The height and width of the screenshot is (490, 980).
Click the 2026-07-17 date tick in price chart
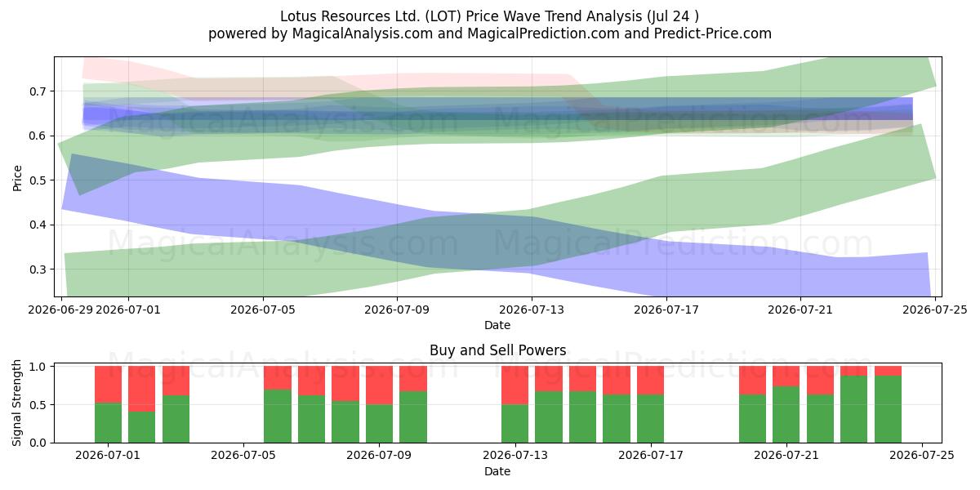[666, 310]
